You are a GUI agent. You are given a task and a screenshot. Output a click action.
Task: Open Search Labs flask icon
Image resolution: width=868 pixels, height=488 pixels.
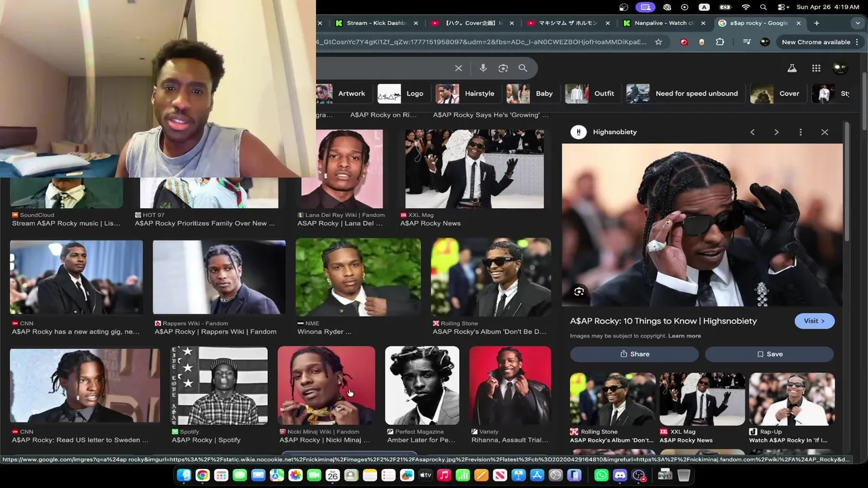pyautogui.click(x=791, y=68)
